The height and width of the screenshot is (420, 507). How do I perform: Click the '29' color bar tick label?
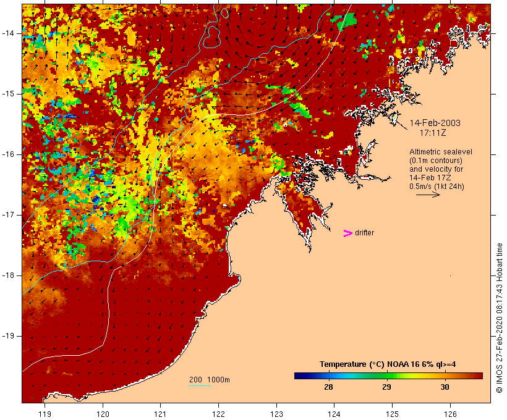(386, 387)
